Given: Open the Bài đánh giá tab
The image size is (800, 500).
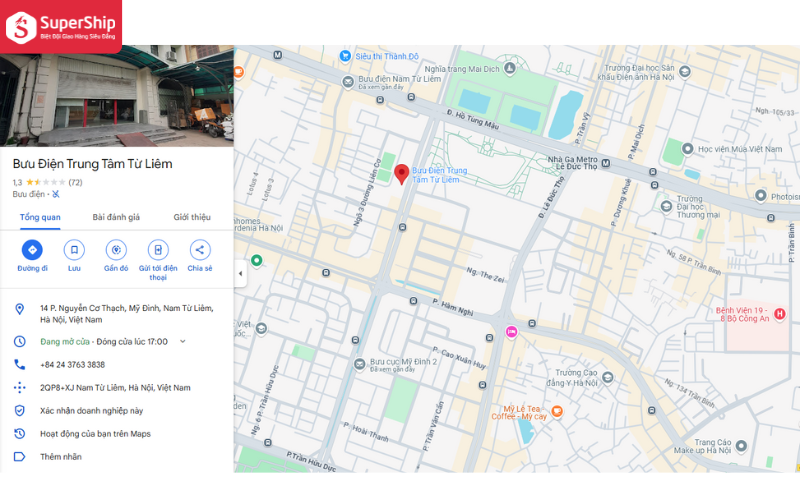Looking at the screenshot, I should pyautogui.click(x=116, y=217).
